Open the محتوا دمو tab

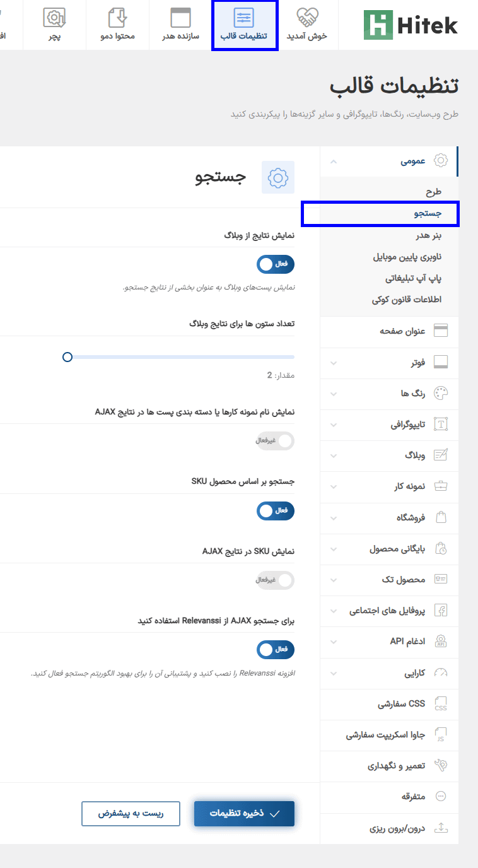pyautogui.click(x=117, y=25)
